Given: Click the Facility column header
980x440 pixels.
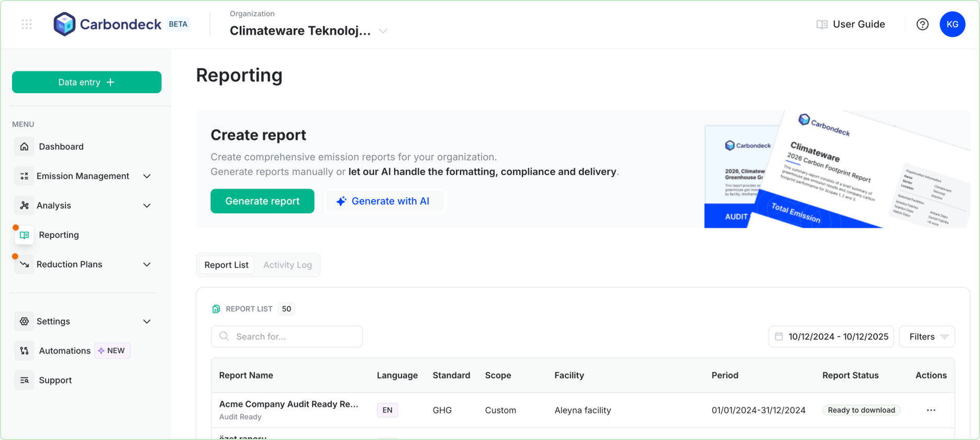Looking at the screenshot, I should pos(569,376).
